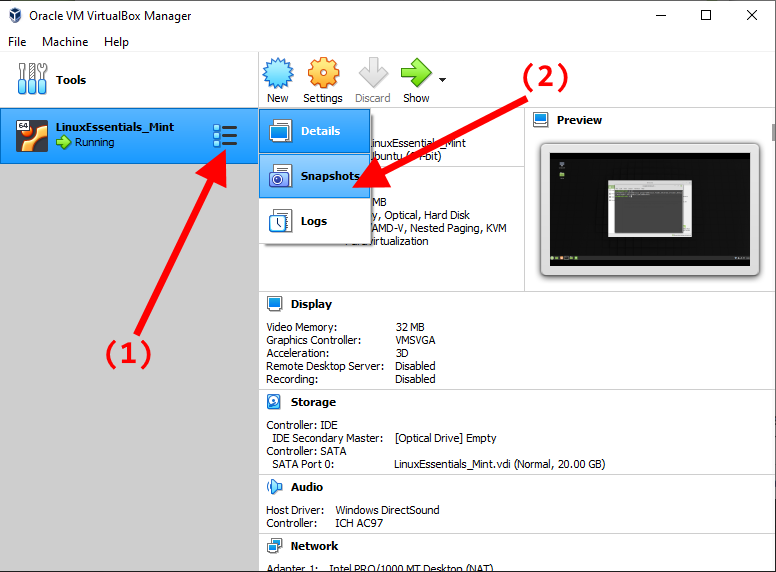Click the VM preview thumbnail
Screen dimensions: 776x572
[650, 209]
